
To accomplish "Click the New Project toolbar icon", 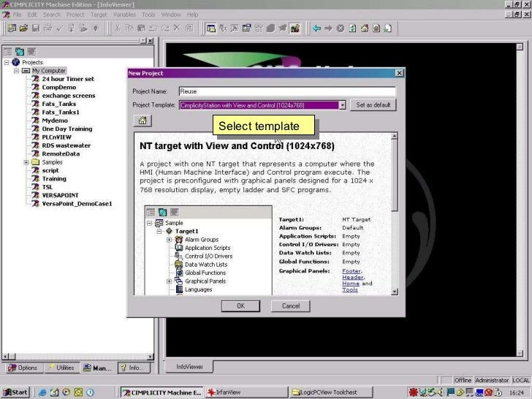I will point(12,28).
